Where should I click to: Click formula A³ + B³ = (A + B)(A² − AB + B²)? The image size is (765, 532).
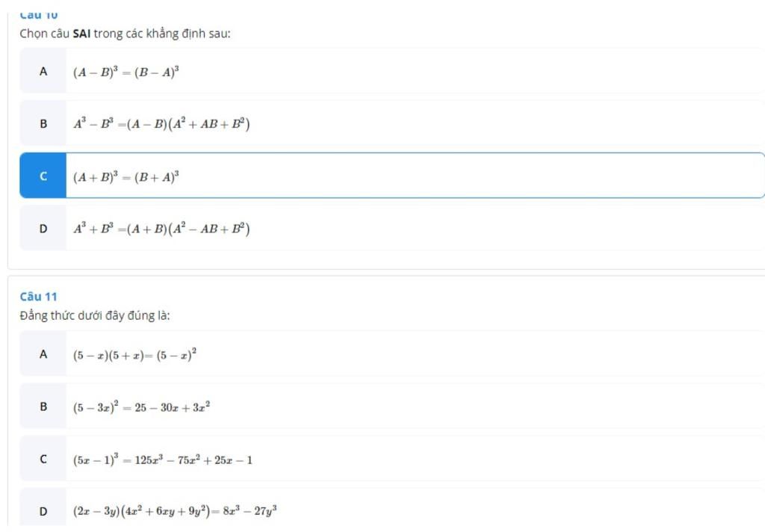tap(161, 229)
